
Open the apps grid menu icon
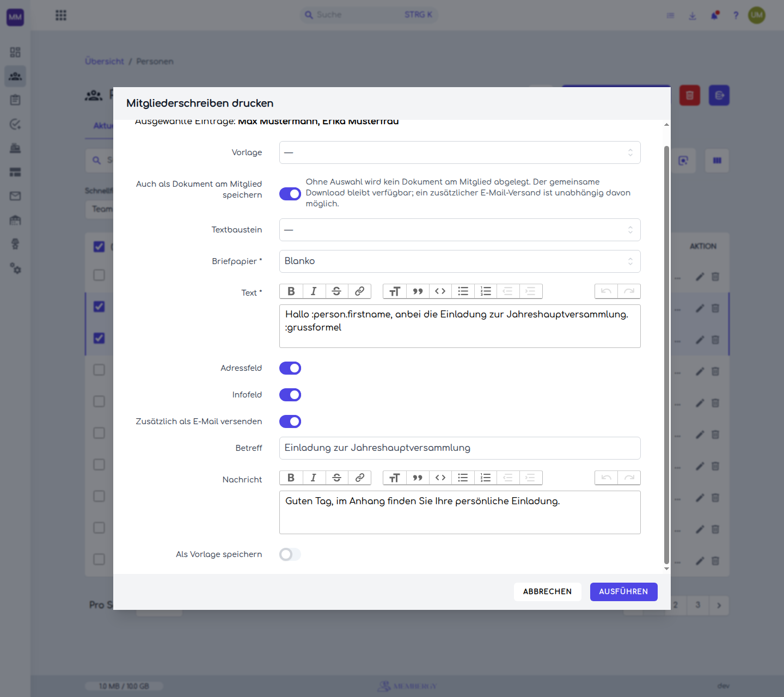(x=61, y=15)
